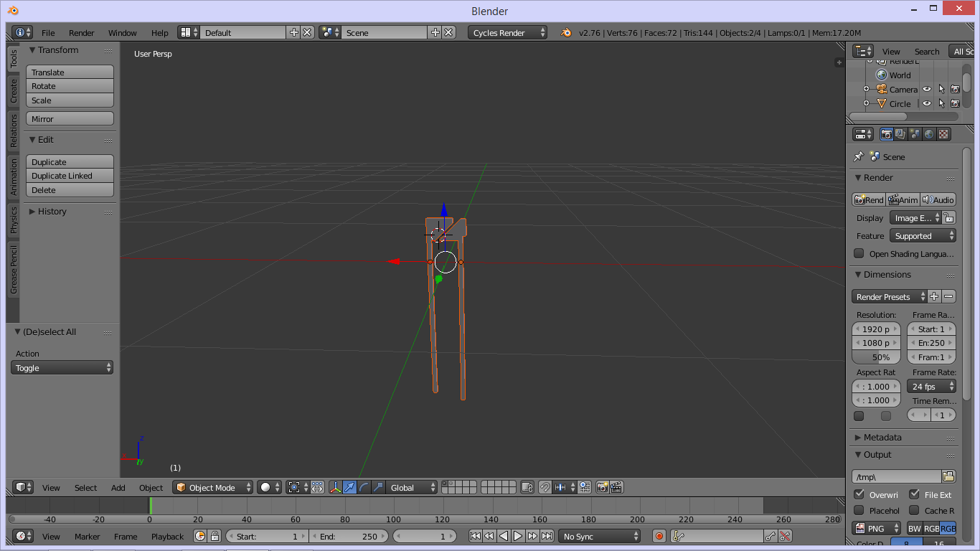Open the Toggle action dropdown
Screen dimensions: 980x551
pos(62,367)
